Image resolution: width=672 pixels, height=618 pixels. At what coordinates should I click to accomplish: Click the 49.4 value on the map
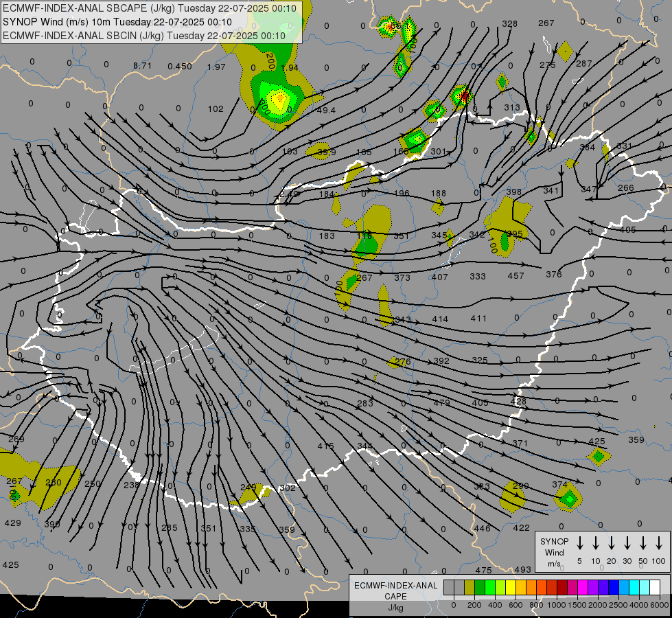(326, 111)
